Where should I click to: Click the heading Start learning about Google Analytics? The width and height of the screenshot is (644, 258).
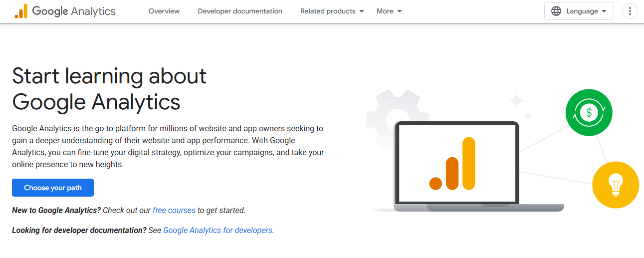(109, 89)
